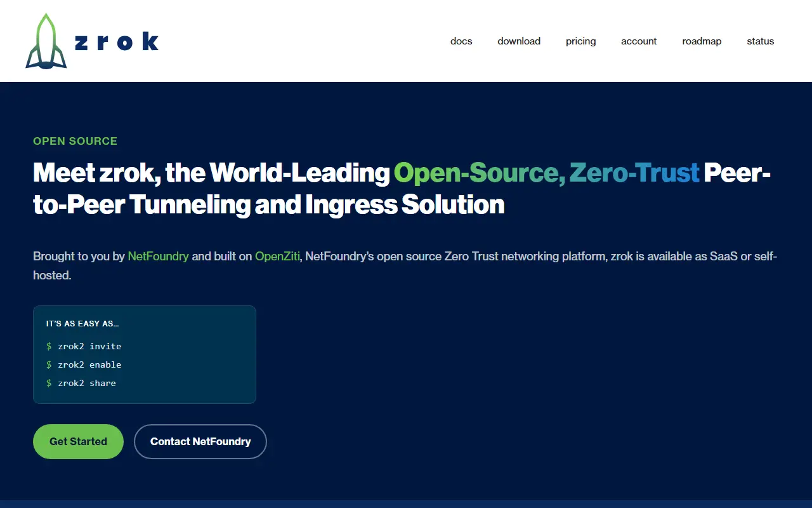This screenshot has height=508, width=812.
Task: Click the Contact NetFoundry button
Action: (x=200, y=441)
